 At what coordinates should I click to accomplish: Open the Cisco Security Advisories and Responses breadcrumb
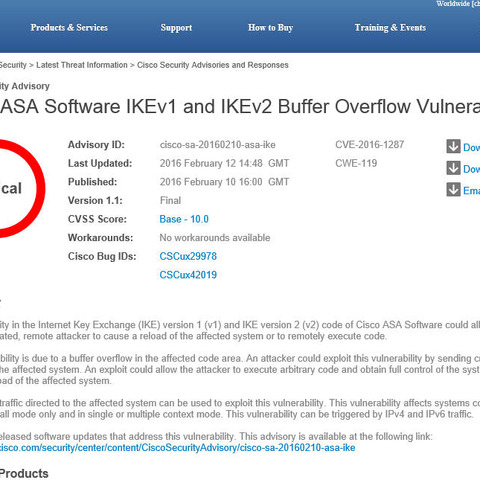[213, 65]
